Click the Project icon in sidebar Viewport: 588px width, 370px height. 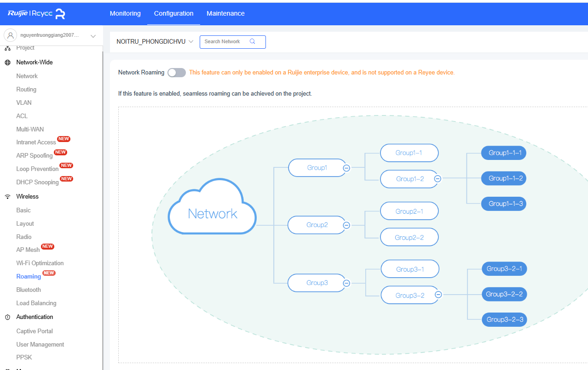7,48
